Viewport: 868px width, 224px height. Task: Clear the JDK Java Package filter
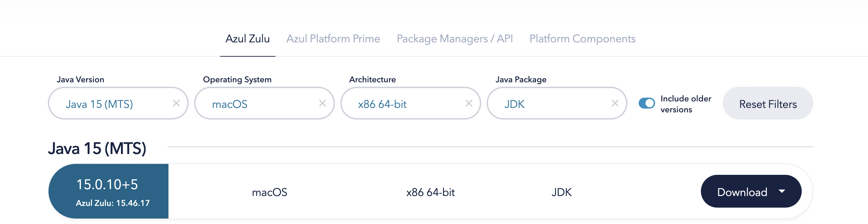click(x=615, y=103)
